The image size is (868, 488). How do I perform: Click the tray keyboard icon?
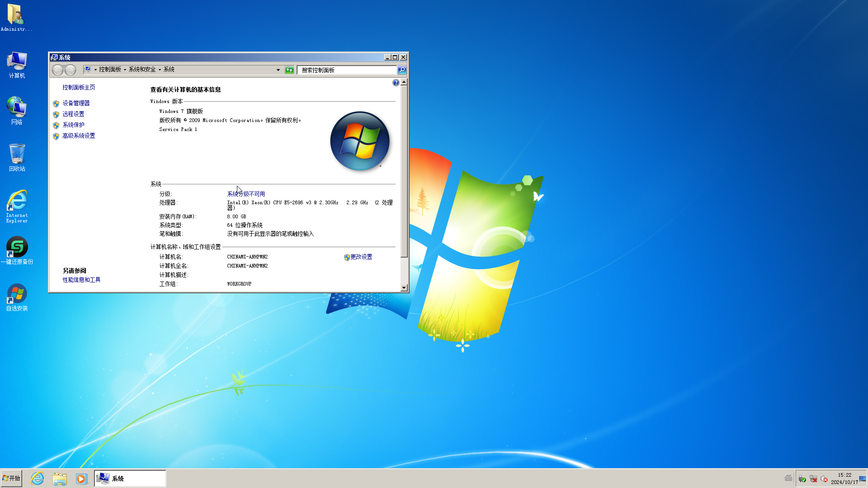click(x=788, y=478)
